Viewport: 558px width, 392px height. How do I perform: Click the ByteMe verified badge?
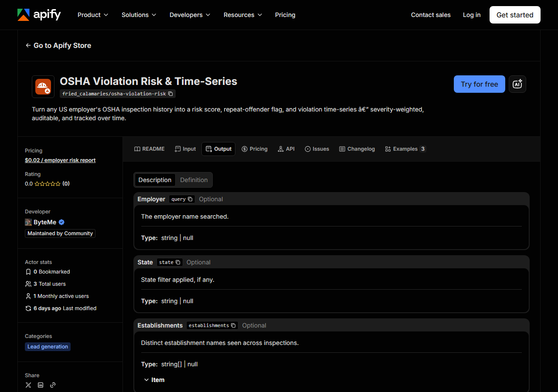click(61, 222)
